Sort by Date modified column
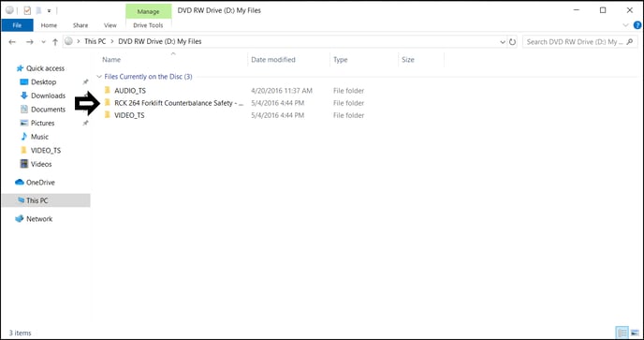Screen dimensions: 644x340 click(x=273, y=60)
